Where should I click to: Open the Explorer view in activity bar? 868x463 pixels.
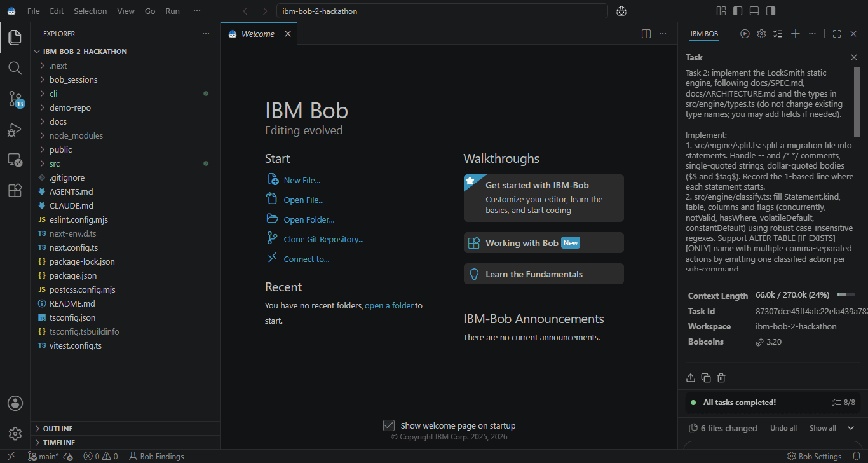pyautogui.click(x=15, y=38)
